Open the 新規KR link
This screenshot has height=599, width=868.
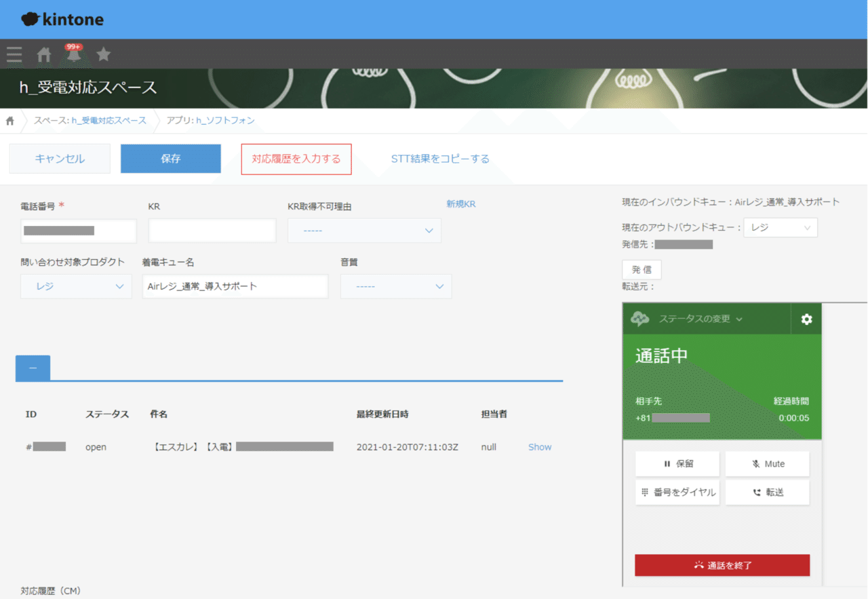pos(461,204)
